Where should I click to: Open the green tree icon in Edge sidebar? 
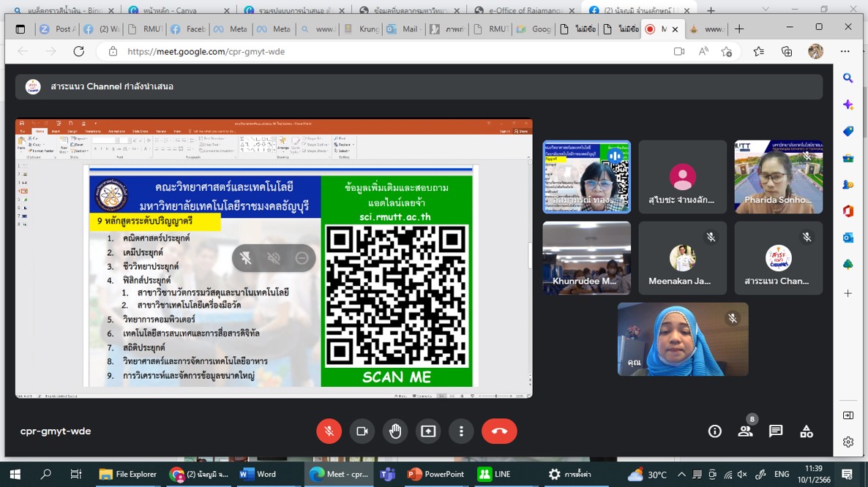[848, 264]
